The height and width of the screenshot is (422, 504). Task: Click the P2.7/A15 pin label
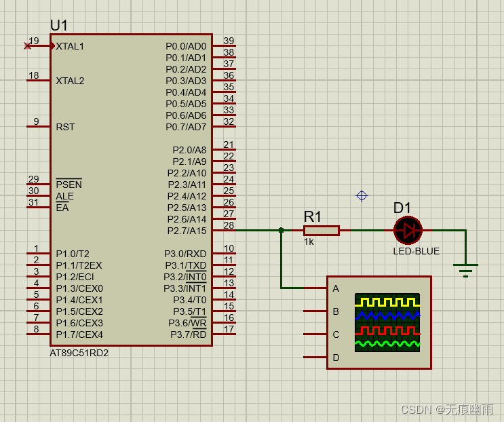pos(187,231)
